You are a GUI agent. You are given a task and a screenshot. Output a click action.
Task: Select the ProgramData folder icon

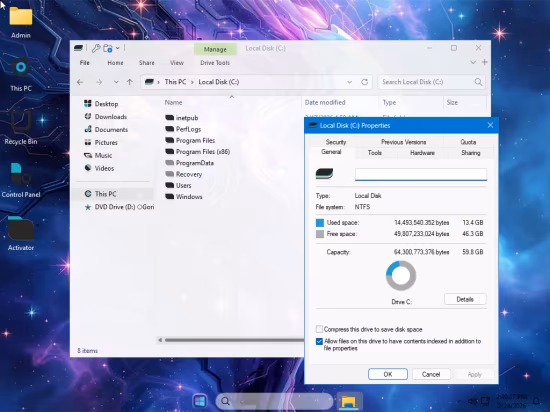170,163
